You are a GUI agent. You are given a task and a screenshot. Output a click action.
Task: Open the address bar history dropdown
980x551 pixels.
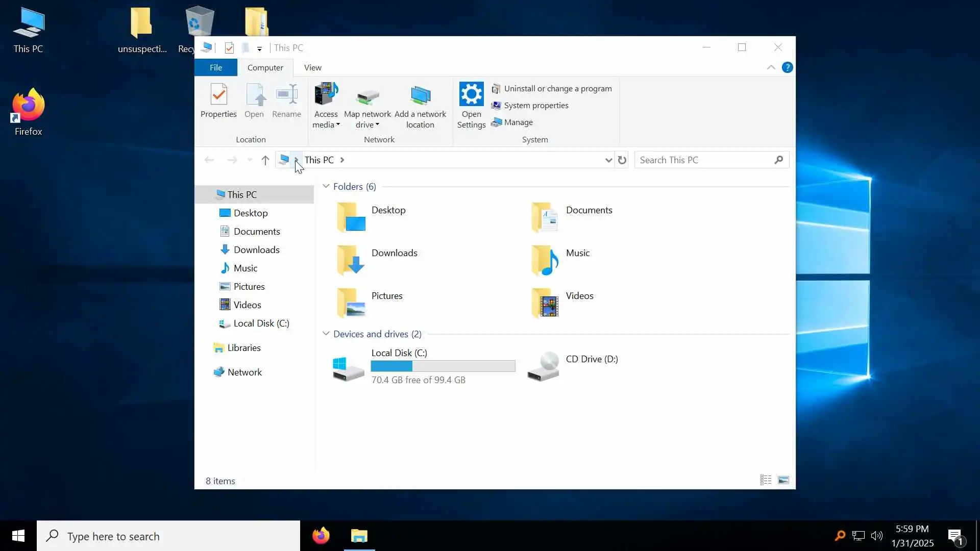[608, 160]
